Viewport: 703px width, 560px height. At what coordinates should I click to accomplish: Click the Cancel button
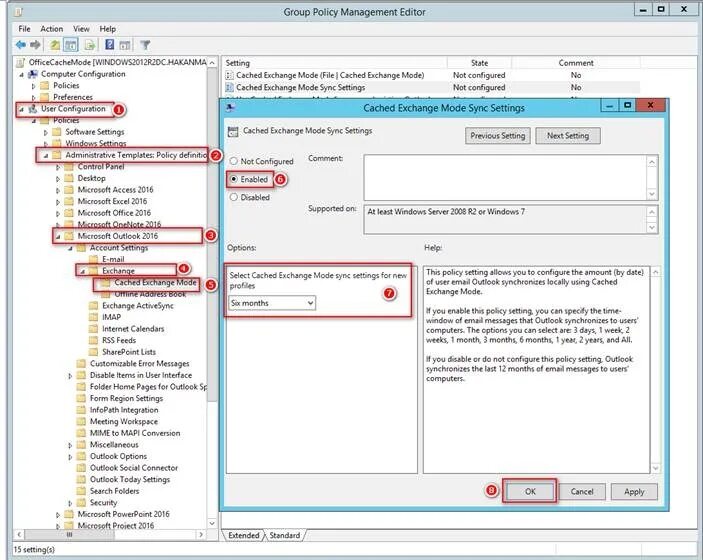click(x=582, y=491)
